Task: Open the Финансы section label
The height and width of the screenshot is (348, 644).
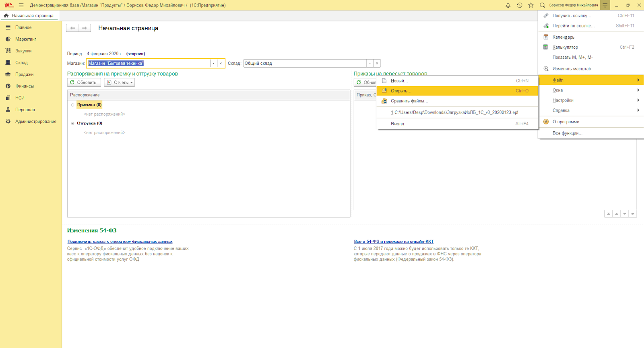Action: (25, 86)
